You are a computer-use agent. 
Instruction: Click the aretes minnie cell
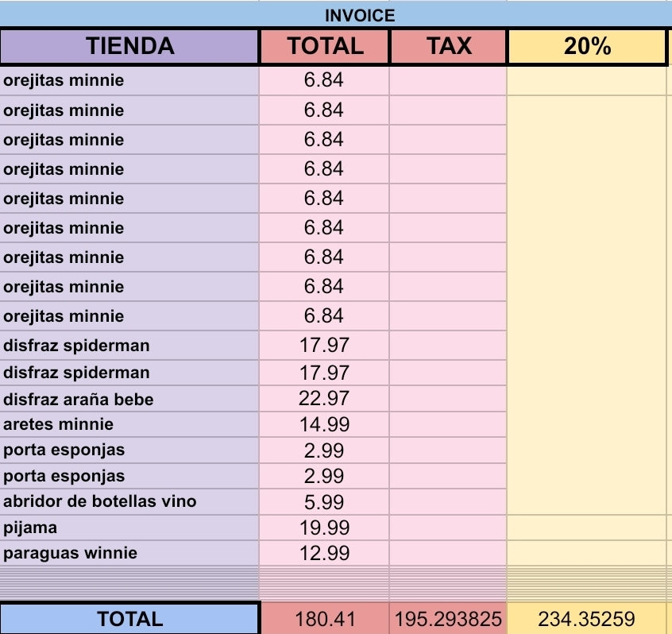pyautogui.click(x=130, y=424)
